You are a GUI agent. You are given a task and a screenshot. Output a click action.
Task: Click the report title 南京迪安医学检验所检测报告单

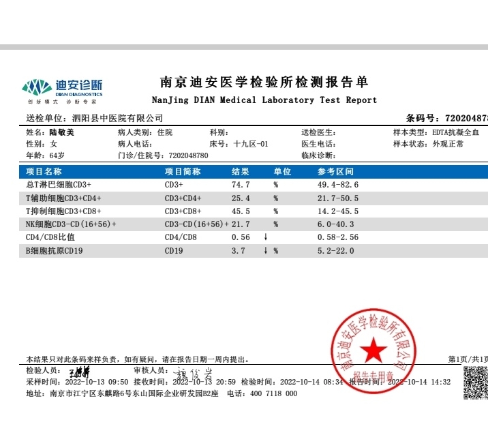point(264,82)
